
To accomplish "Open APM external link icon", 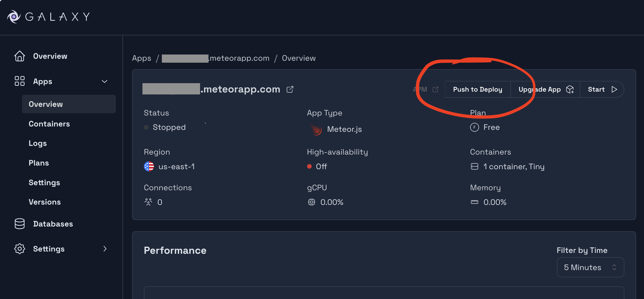I will pyautogui.click(x=436, y=89).
